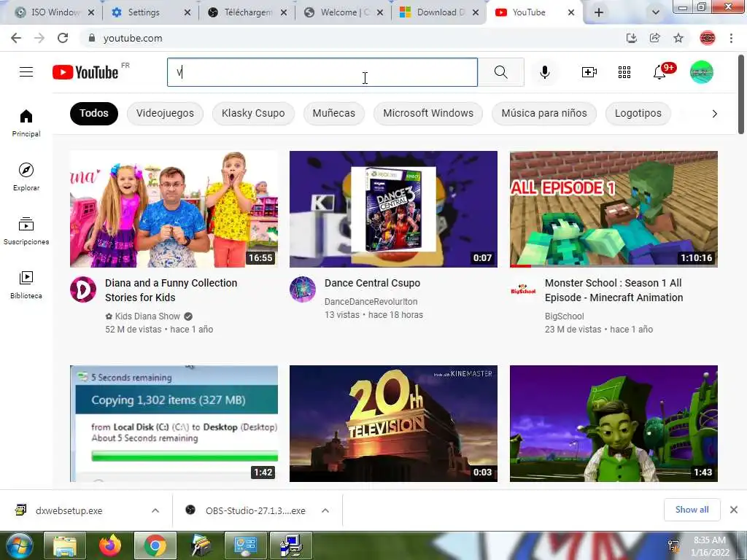Screen dimensions: 747x560
Task: Click the red extension icon in the toolbar
Action: (x=708, y=38)
